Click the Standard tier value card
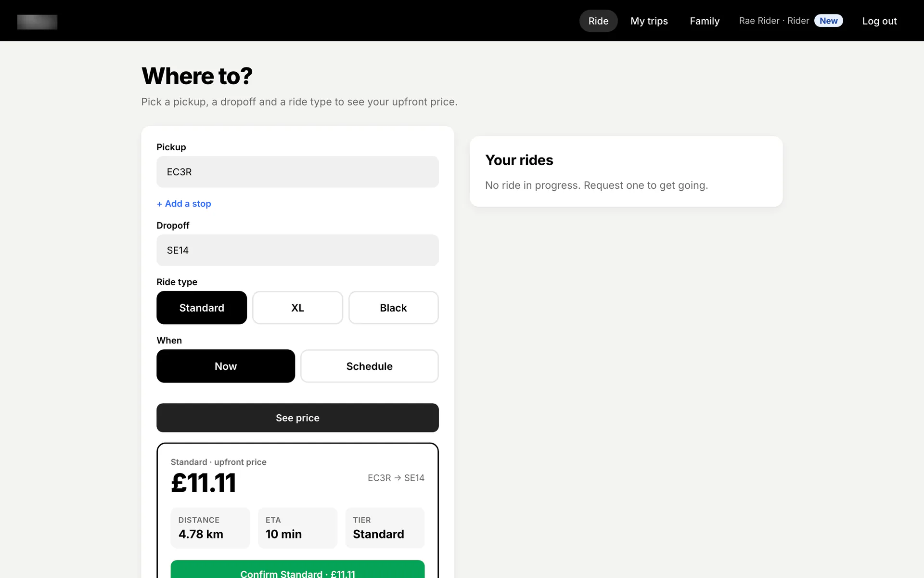 pos(385,528)
